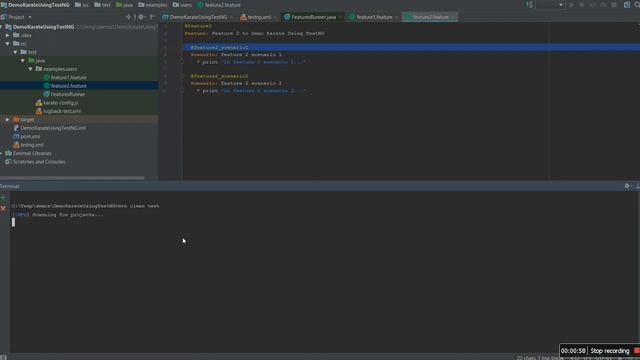Click the project tree horizontal scrollbar
The height and width of the screenshot is (360, 640).
pos(72,178)
